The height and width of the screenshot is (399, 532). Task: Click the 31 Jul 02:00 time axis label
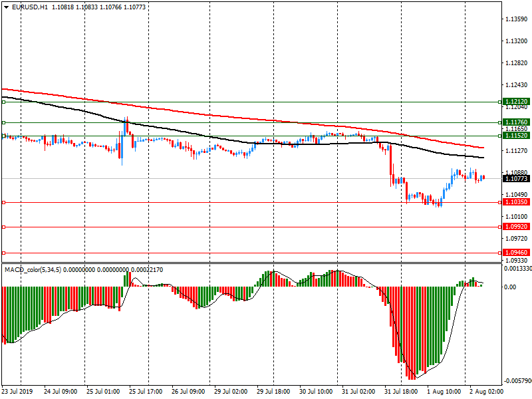click(x=358, y=392)
